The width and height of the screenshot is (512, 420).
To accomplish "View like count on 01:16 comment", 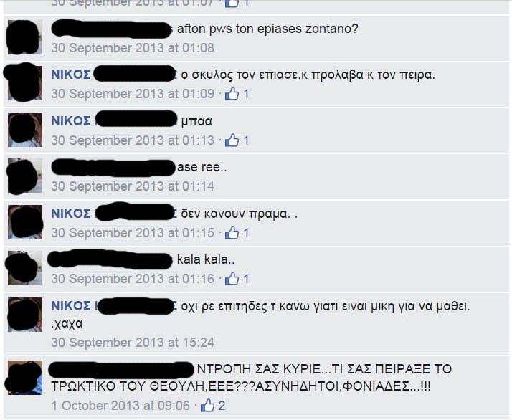I will point(246,279).
